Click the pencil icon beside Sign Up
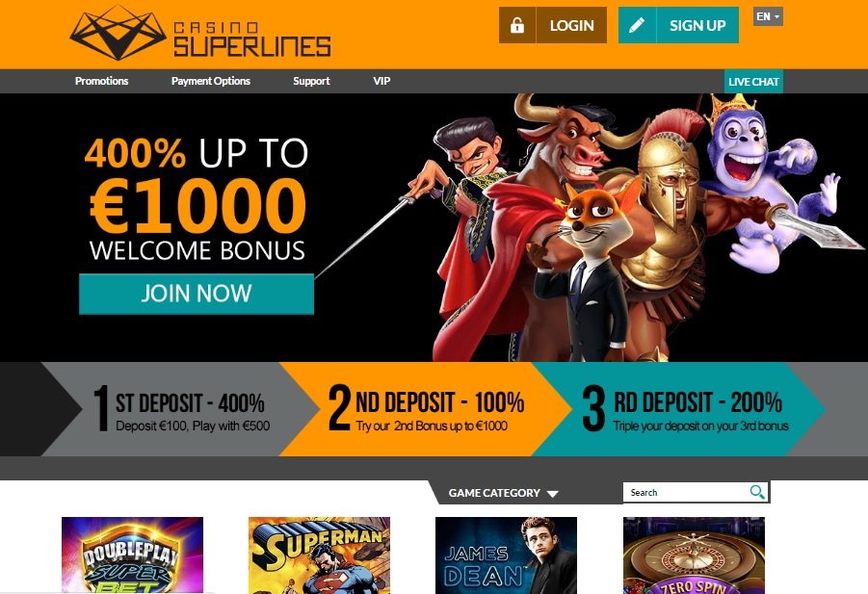This screenshot has height=594, width=868. pos(637,25)
